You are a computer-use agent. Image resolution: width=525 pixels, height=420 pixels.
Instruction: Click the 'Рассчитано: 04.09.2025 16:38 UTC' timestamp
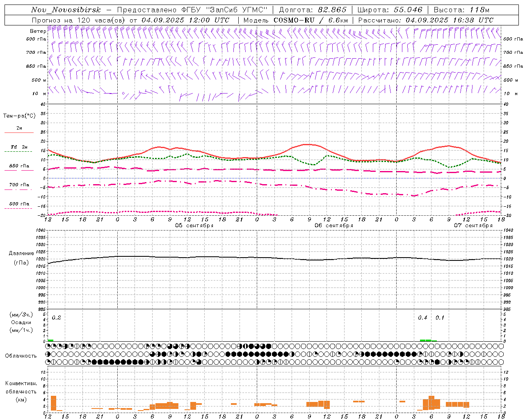pyautogui.click(x=426, y=20)
